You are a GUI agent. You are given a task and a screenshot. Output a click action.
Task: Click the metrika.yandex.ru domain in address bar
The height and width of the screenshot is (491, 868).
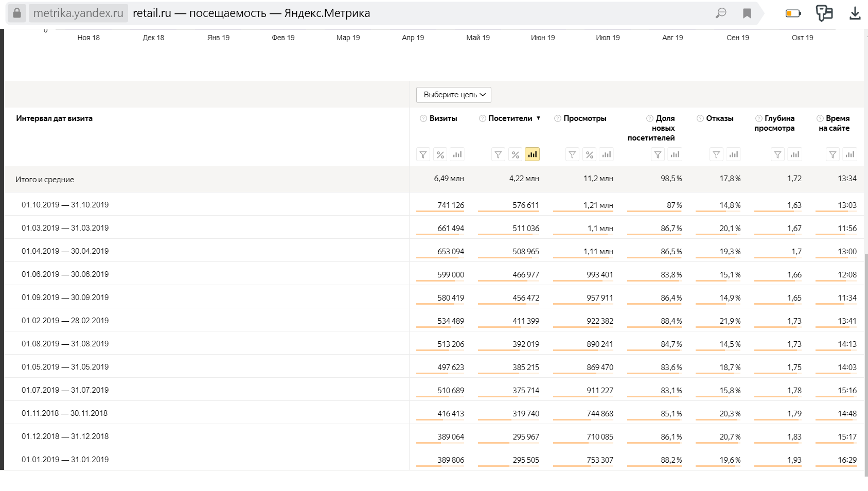78,13
